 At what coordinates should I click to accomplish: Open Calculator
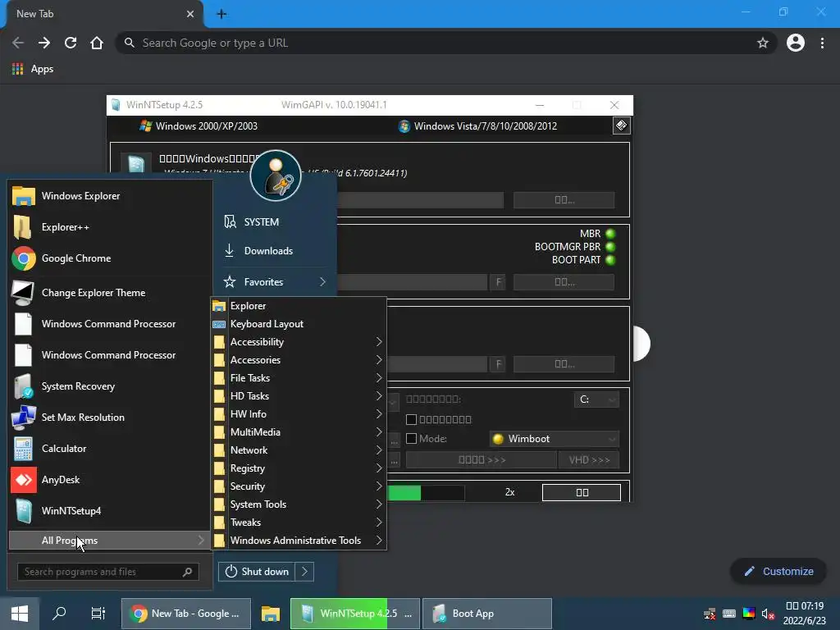tap(110, 449)
